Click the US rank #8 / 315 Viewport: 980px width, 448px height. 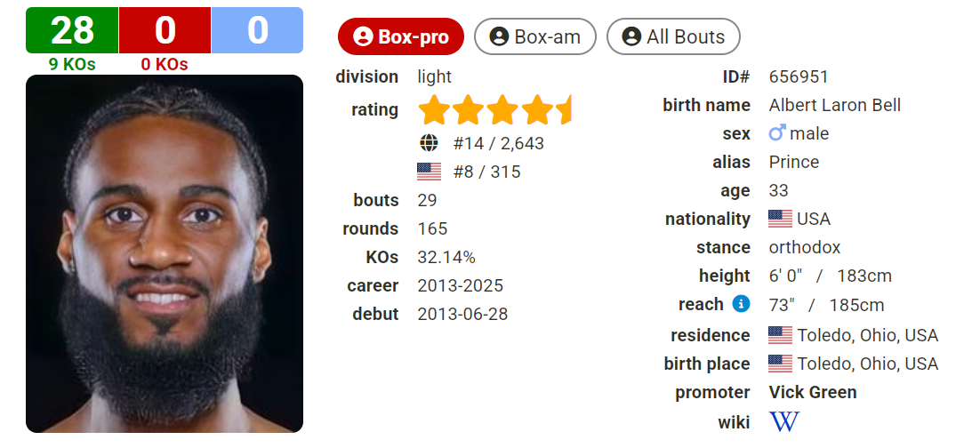point(486,172)
